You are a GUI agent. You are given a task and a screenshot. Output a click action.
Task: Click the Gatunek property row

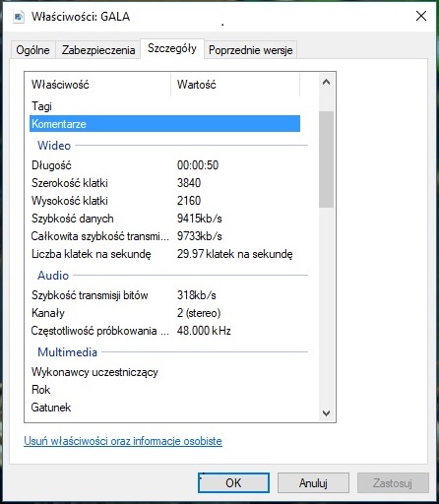coord(164,408)
